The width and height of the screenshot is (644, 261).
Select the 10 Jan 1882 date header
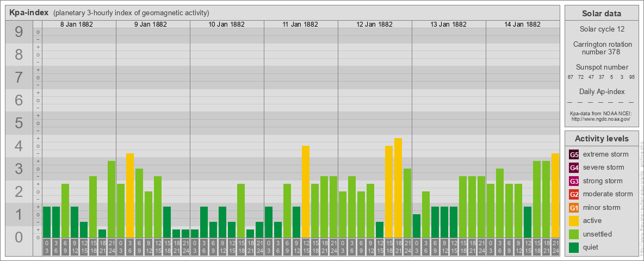tap(226, 24)
